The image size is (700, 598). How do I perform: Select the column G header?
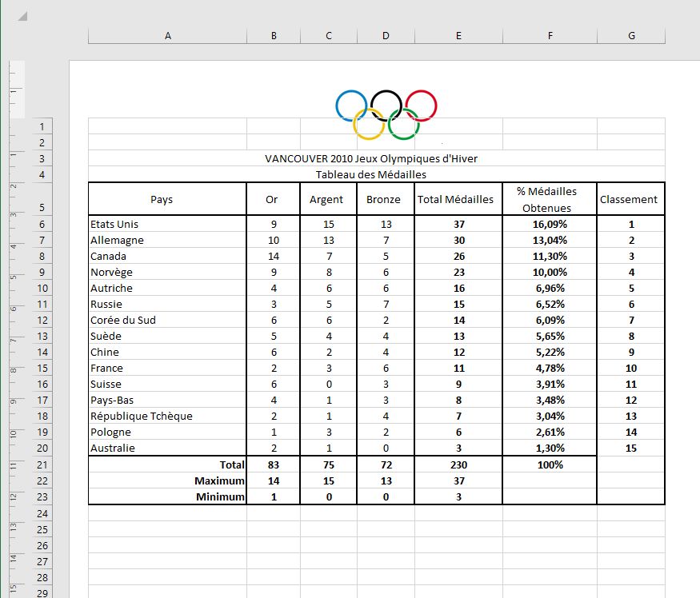tap(631, 36)
